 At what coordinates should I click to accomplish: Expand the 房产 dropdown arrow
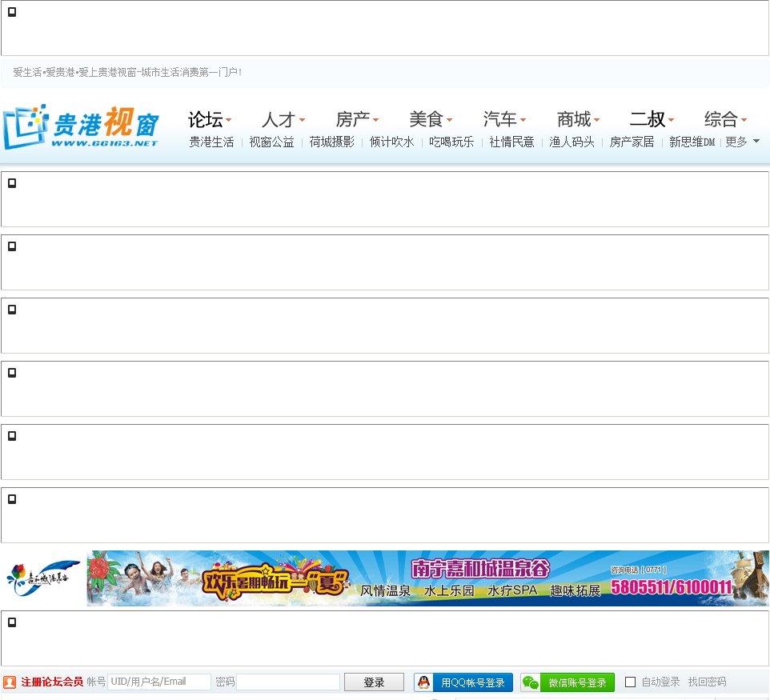[375, 120]
